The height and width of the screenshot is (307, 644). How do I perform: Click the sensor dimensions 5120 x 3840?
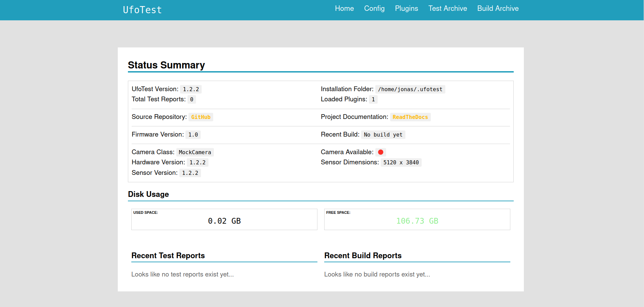(401, 162)
